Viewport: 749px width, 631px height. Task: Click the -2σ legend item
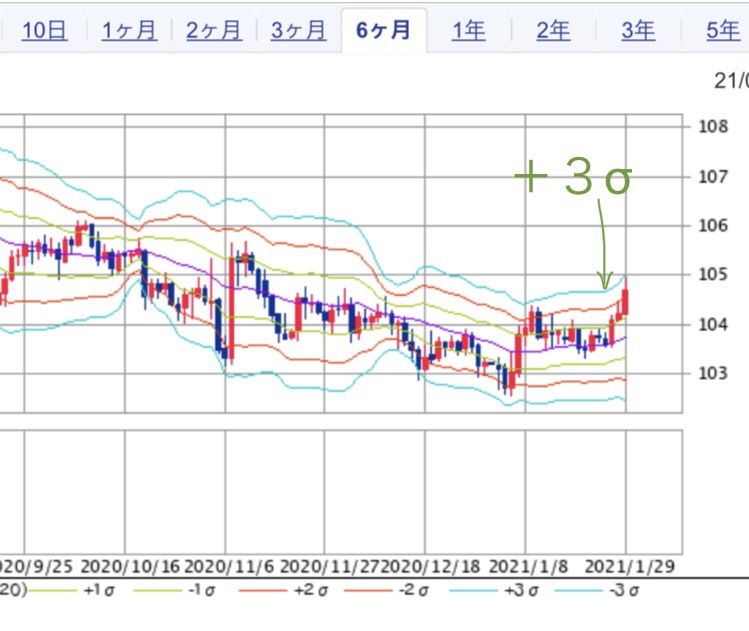point(411,590)
